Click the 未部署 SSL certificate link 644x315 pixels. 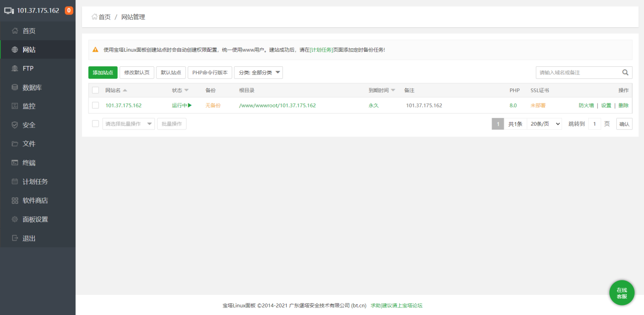click(x=538, y=106)
